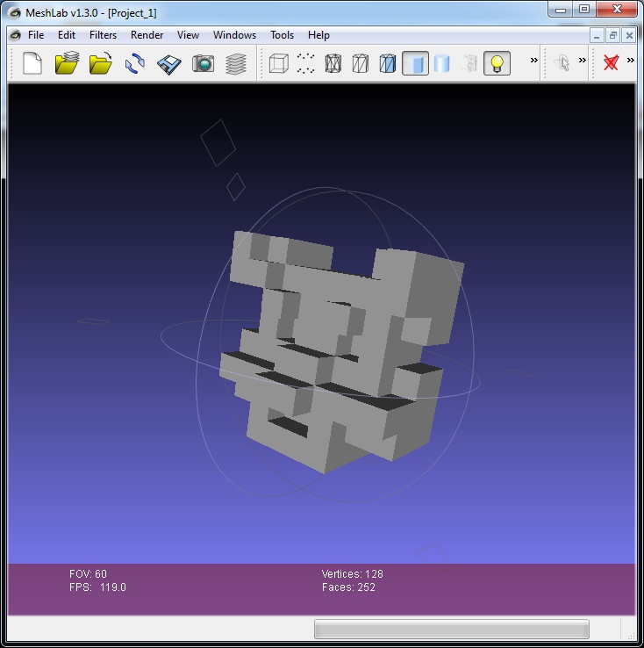Viewport: 644px width, 648px height.
Task: Select flat shading render mode
Action: tap(415, 63)
